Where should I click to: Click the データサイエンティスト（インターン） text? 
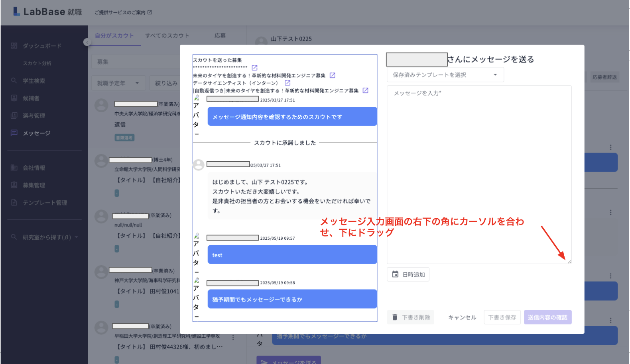pos(236,83)
